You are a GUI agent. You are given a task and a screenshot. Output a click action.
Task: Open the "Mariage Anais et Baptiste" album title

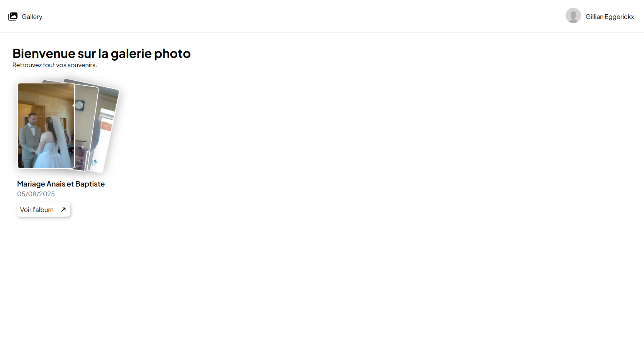[x=61, y=184]
